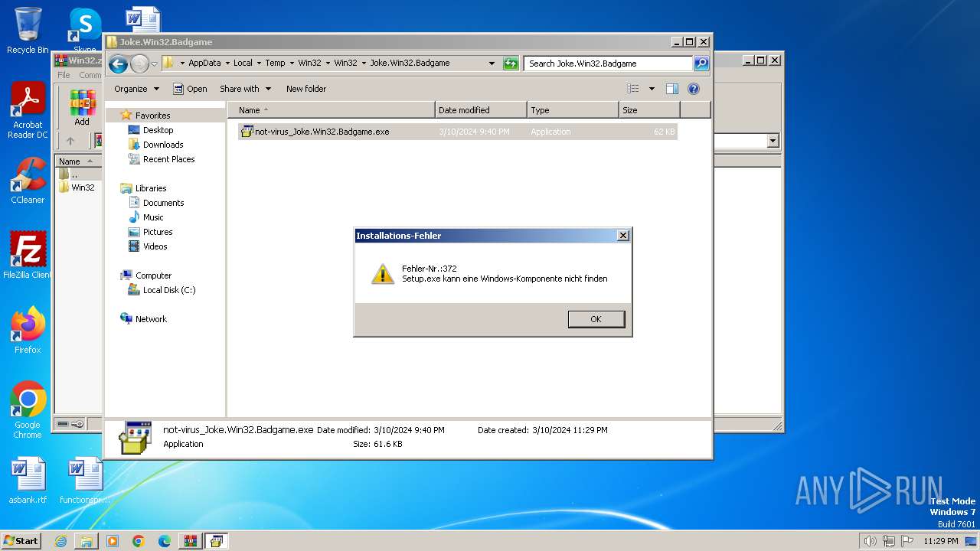Toggle the preview pane icon
Image resolution: width=980 pixels, height=551 pixels.
coord(672,89)
